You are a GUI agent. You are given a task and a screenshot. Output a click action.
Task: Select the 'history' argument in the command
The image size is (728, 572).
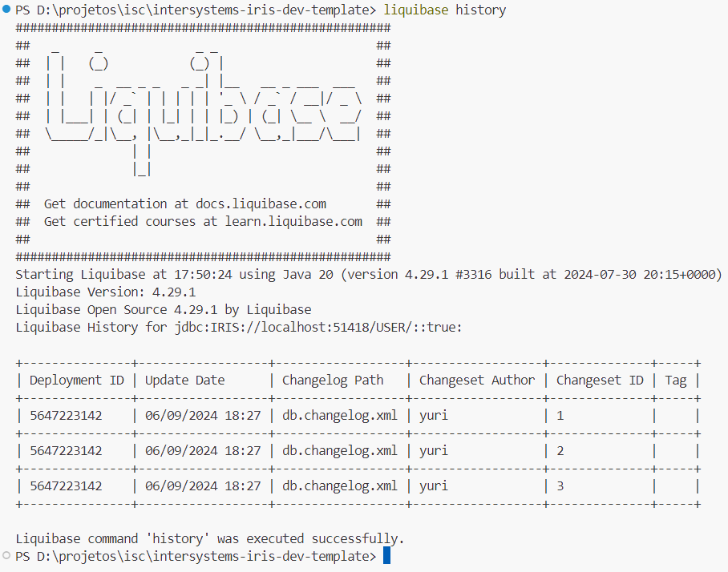pyautogui.click(x=480, y=10)
